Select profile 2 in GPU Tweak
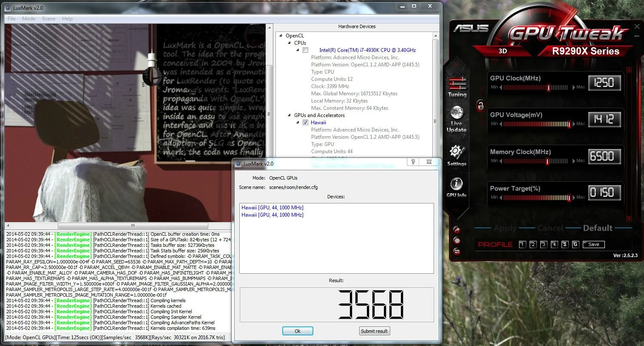The image size is (644, 346). click(533, 244)
